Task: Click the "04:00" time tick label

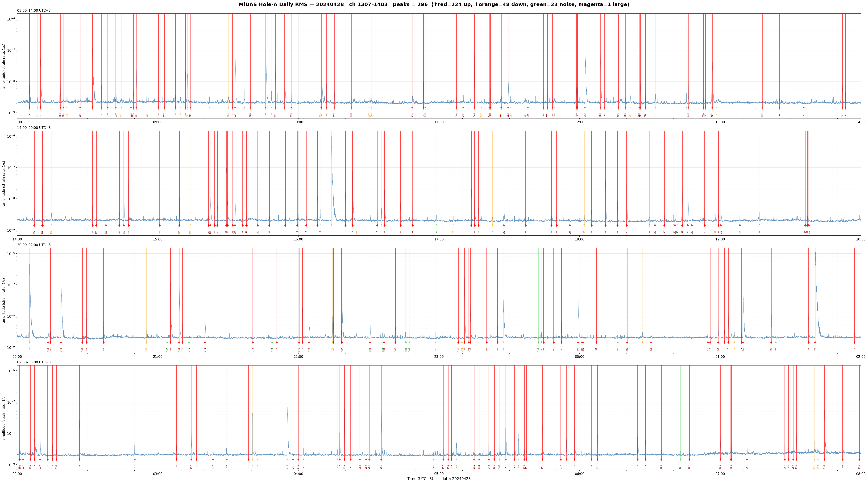Action: (x=298, y=474)
